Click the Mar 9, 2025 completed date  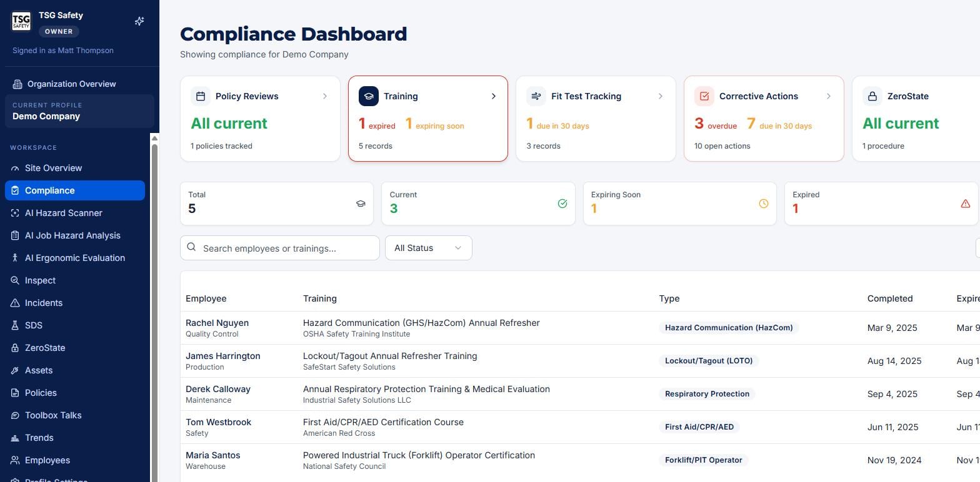(x=892, y=328)
